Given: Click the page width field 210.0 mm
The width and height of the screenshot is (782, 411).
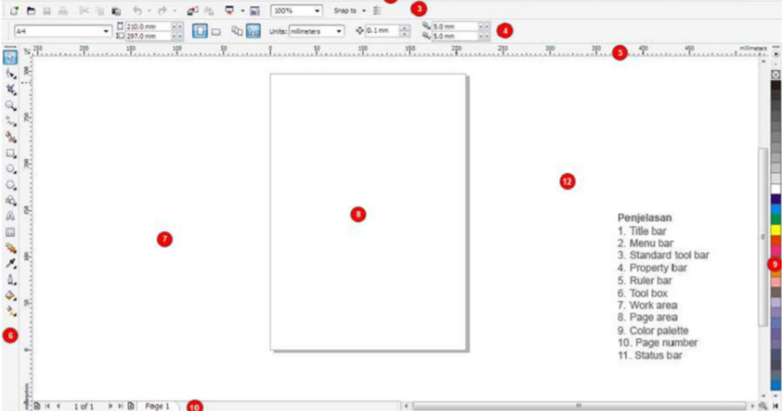Looking at the screenshot, I should click(149, 26).
